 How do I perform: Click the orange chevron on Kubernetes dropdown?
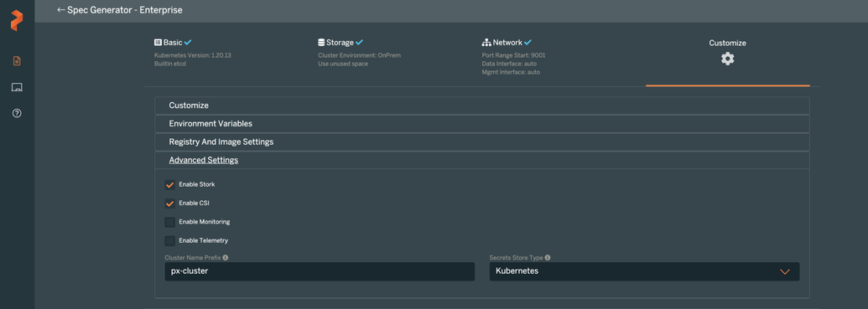coord(784,271)
